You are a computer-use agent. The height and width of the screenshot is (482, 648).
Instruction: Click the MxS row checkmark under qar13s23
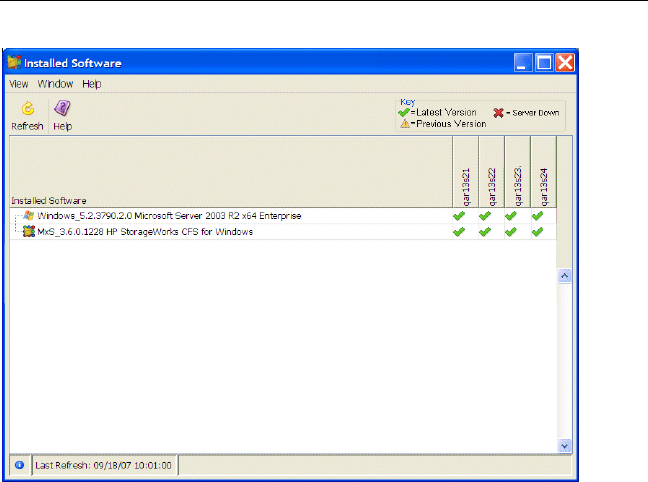click(511, 231)
